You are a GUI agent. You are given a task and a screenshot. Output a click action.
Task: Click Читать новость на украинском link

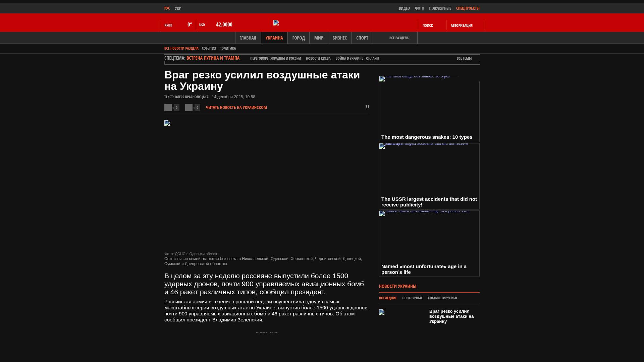click(x=236, y=108)
